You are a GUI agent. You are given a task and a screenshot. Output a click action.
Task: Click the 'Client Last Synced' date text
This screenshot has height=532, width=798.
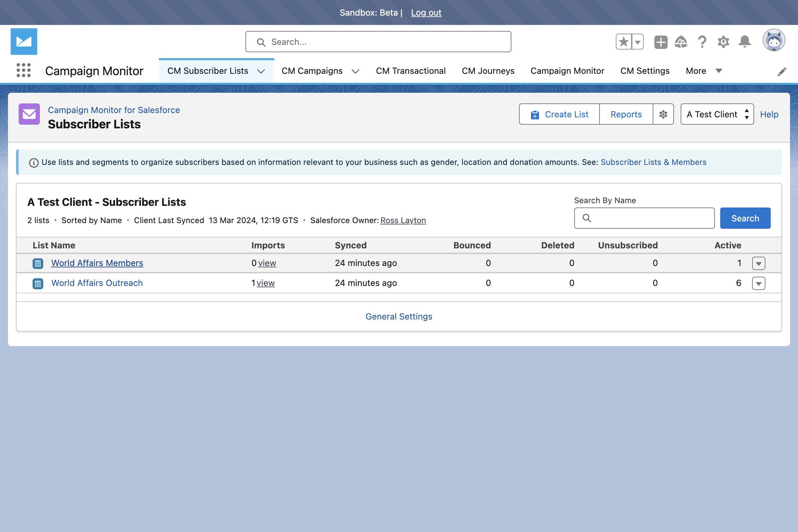tap(216, 220)
